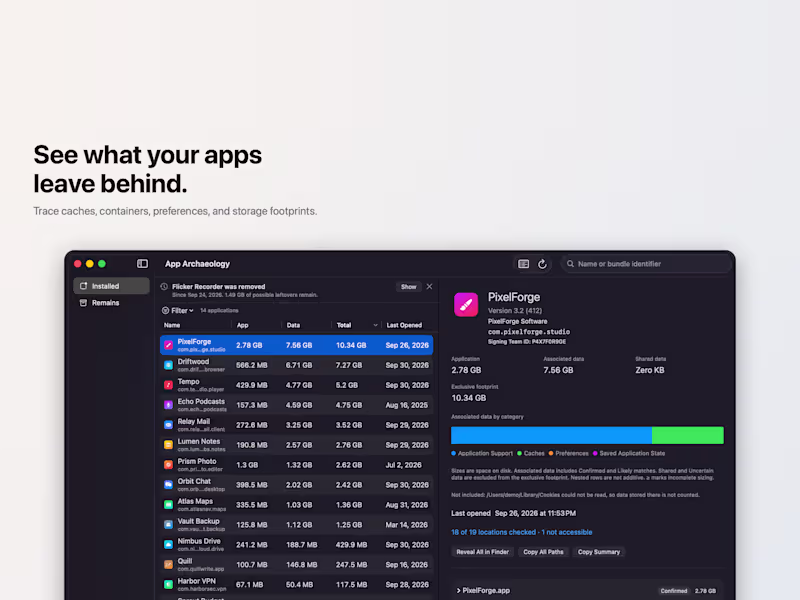Click the search magnifier icon
Screen dimensions: 800x600
click(570, 264)
